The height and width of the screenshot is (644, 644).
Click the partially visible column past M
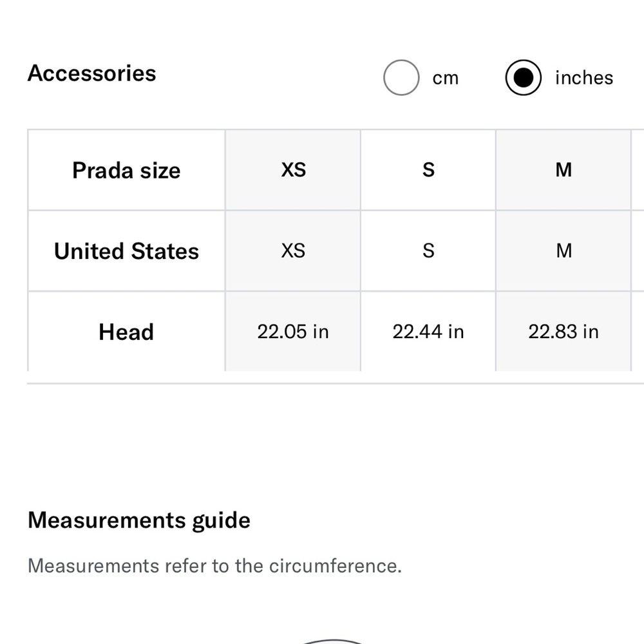[638, 251]
